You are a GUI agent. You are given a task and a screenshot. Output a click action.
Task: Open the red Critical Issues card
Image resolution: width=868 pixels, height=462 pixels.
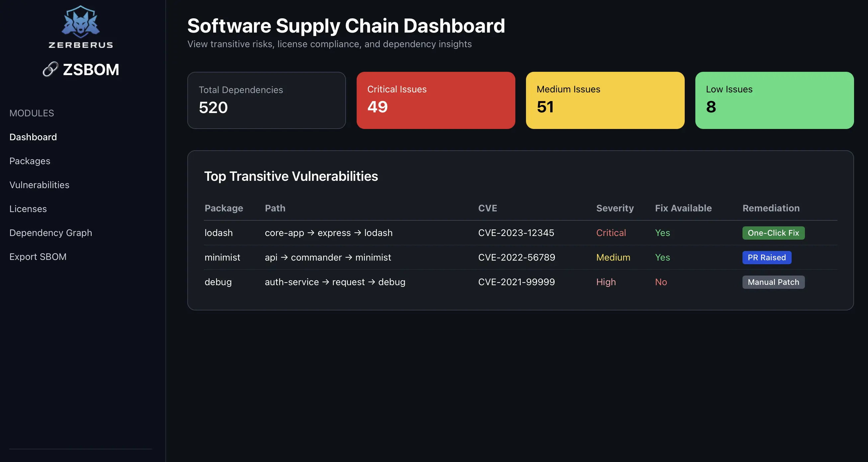(x=435, y=100)
